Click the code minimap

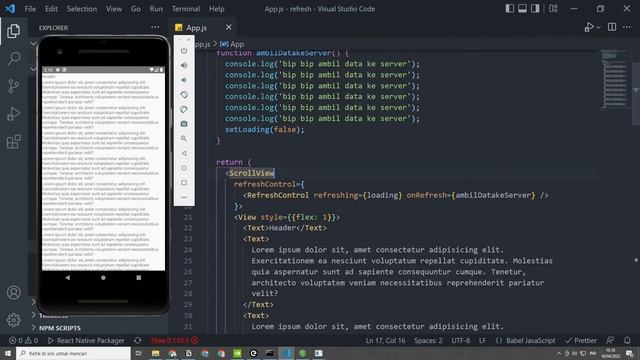(615, 80)
